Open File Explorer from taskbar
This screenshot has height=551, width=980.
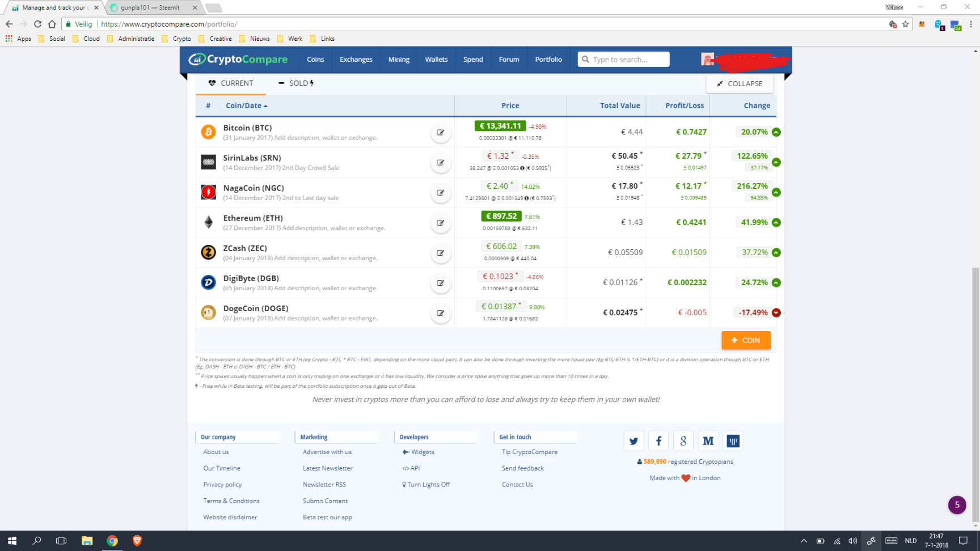point(87,541)
